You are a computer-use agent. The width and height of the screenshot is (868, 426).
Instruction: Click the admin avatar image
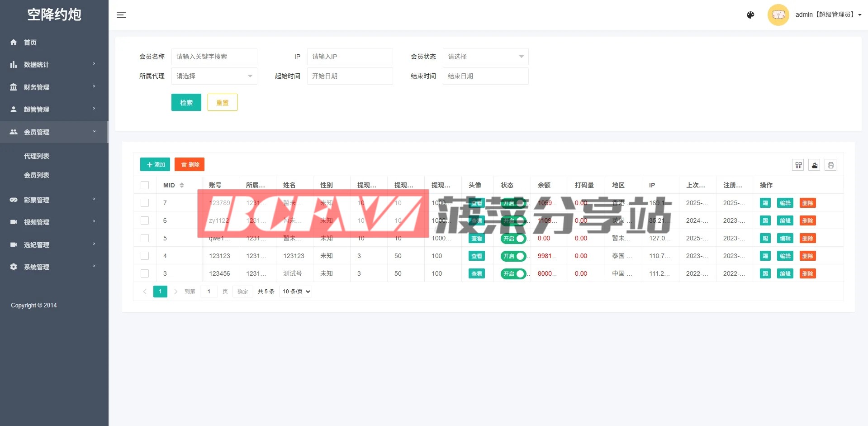click(x=778, y=15)
